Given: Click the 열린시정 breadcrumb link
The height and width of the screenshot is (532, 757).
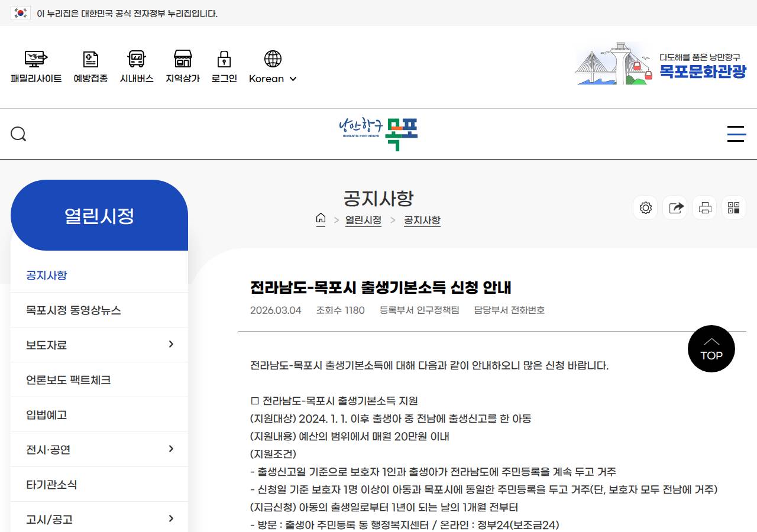Looking at the screenshot, I should (363, 220).
